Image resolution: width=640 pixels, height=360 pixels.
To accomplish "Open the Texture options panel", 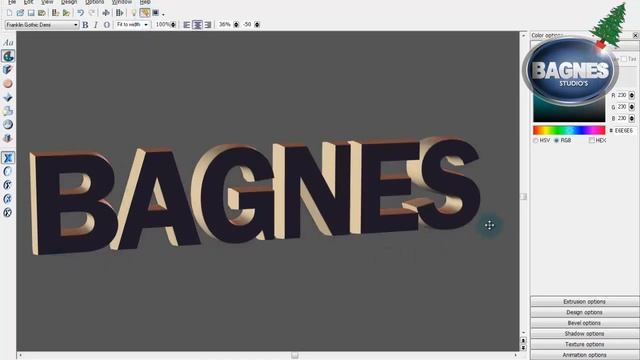I will click(x=584, y=344).
